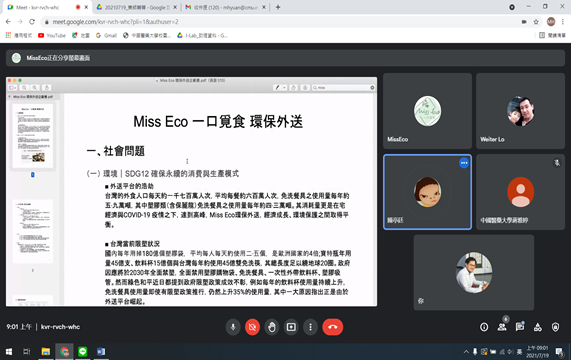Image resolution: width=571 pixels, height=360 pixels.
Task: Collapse the Miss Eco PDF sidebar triangle
Action: (x=10, y=97)
